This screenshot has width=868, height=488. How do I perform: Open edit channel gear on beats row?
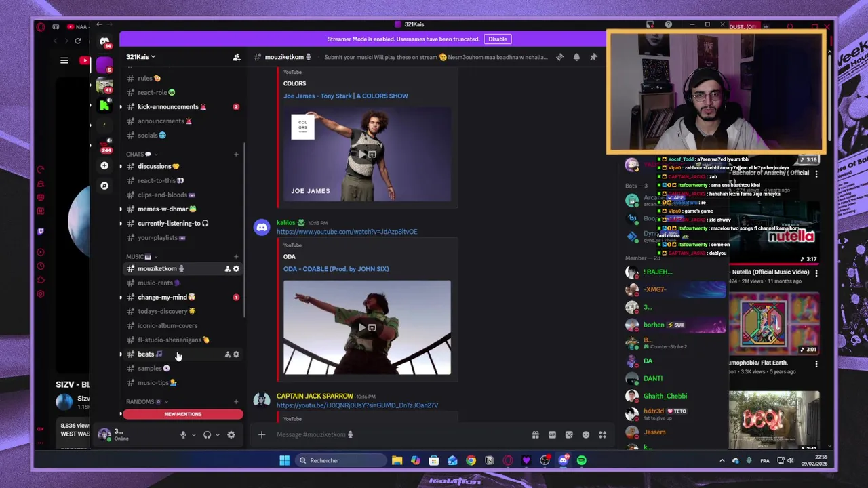[x=236, y=354]
